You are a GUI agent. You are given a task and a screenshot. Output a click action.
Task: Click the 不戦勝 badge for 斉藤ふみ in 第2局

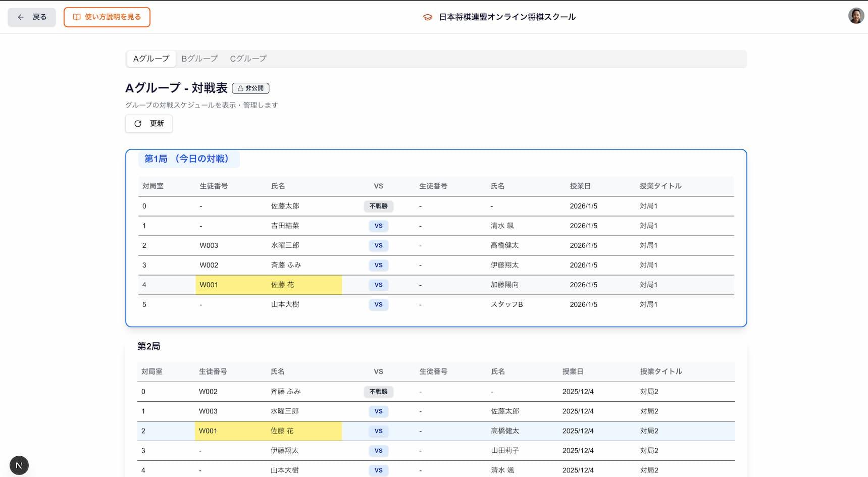coord(378,391)
